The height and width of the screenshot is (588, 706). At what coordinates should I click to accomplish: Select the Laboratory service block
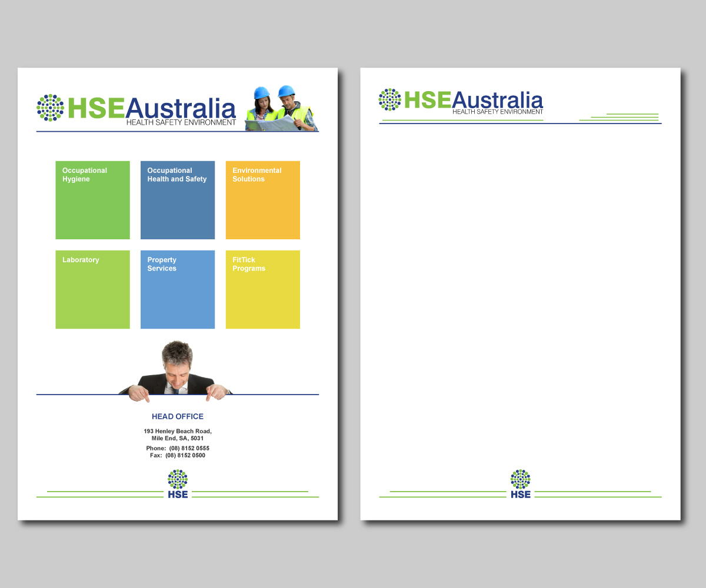tap(92, 289)
